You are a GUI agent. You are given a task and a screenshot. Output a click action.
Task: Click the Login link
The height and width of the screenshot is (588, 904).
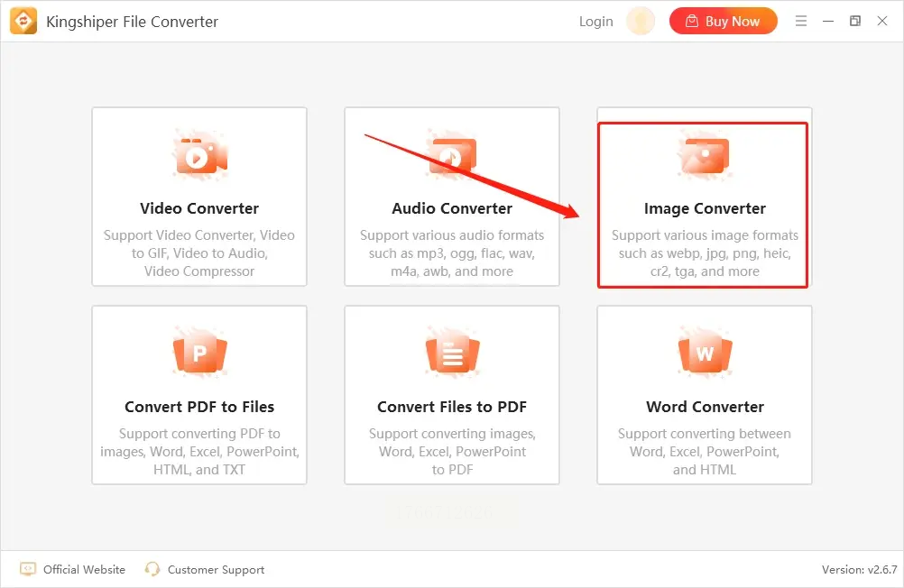click(x=596, y=22)
